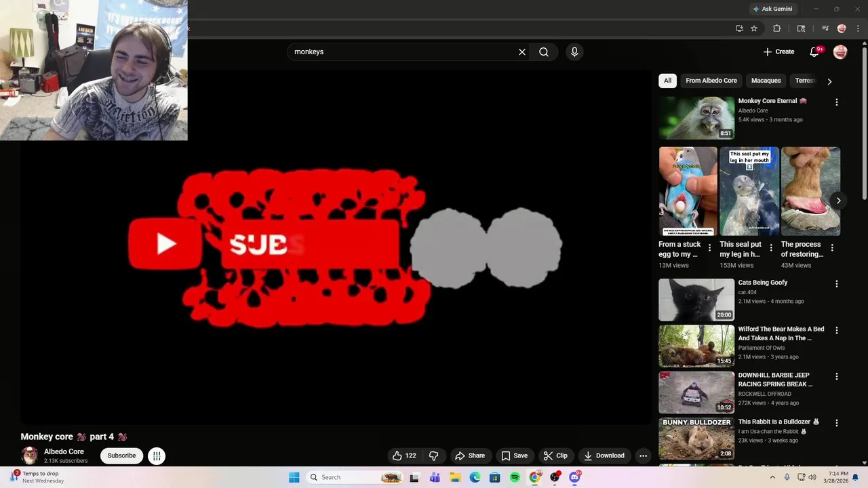
Task: Open volume control in system tray
Action: (812, 477)
